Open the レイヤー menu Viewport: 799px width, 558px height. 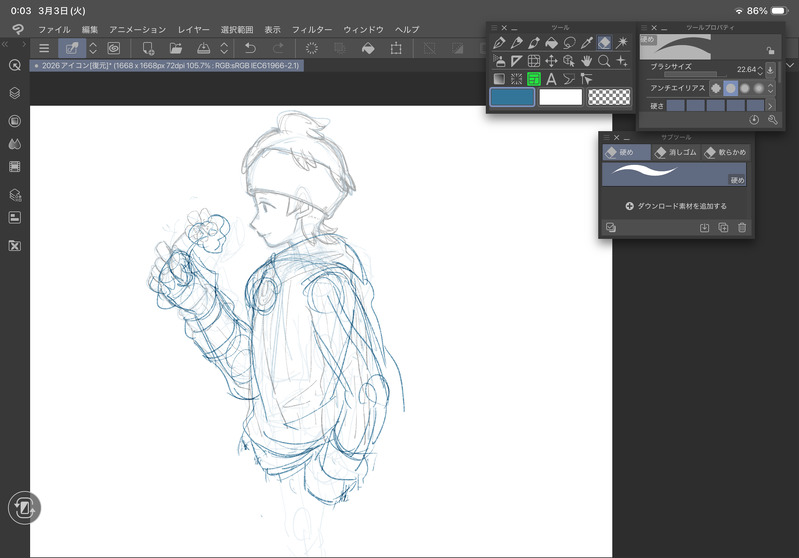pos(193,30)
